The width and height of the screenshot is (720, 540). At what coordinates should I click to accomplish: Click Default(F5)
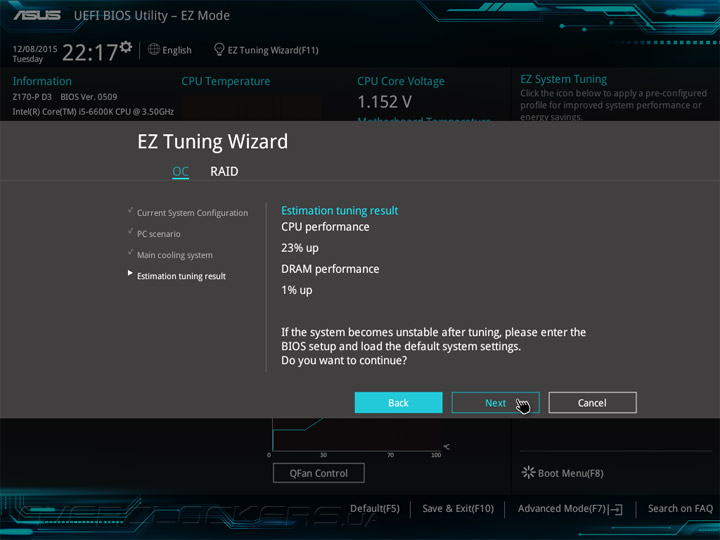375,509
